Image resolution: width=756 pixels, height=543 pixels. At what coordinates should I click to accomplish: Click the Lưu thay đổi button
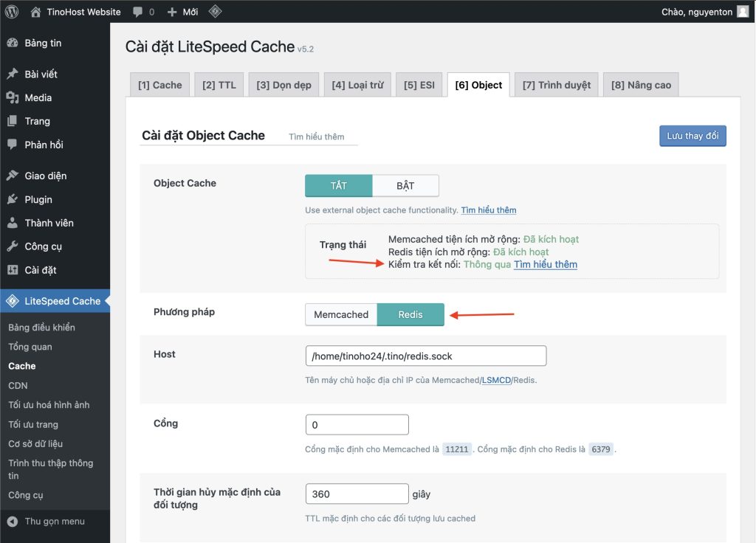[693, 136]
